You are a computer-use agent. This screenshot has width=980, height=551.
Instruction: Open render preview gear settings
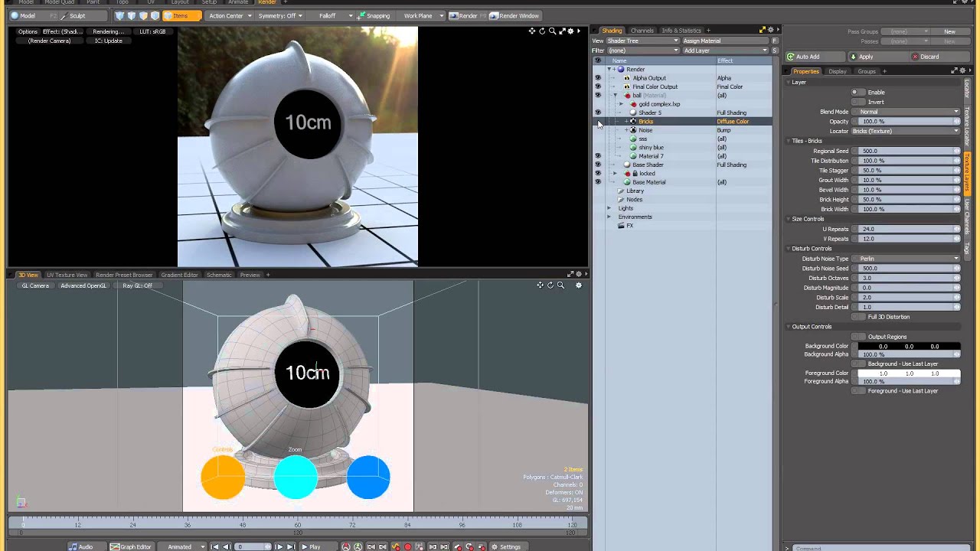570,31
